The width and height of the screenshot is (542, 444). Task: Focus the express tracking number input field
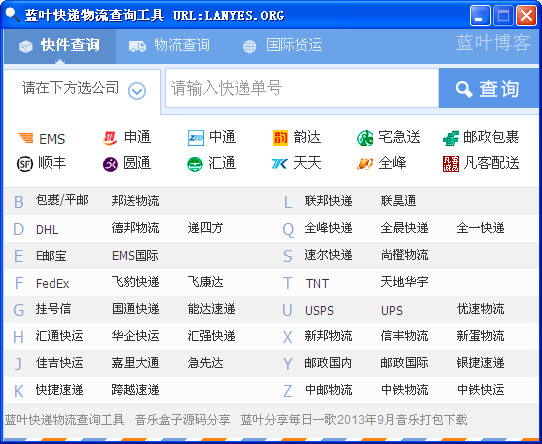(302, 88)
